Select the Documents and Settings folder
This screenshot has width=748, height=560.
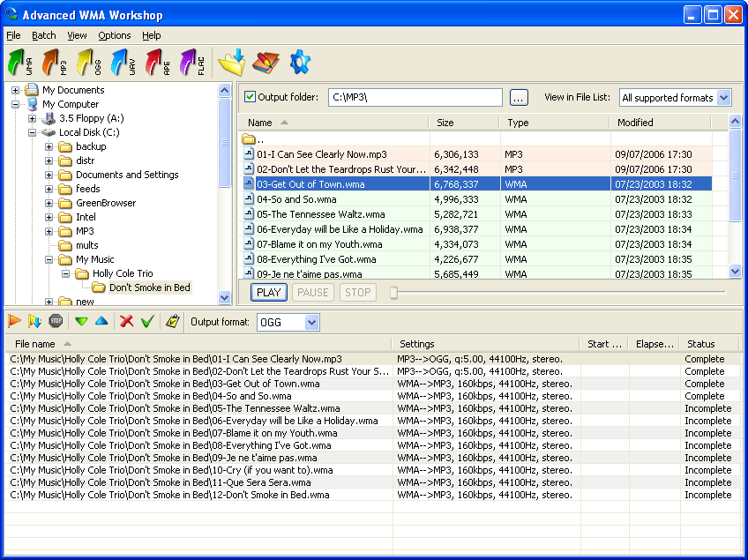click(x=127, y=175)
